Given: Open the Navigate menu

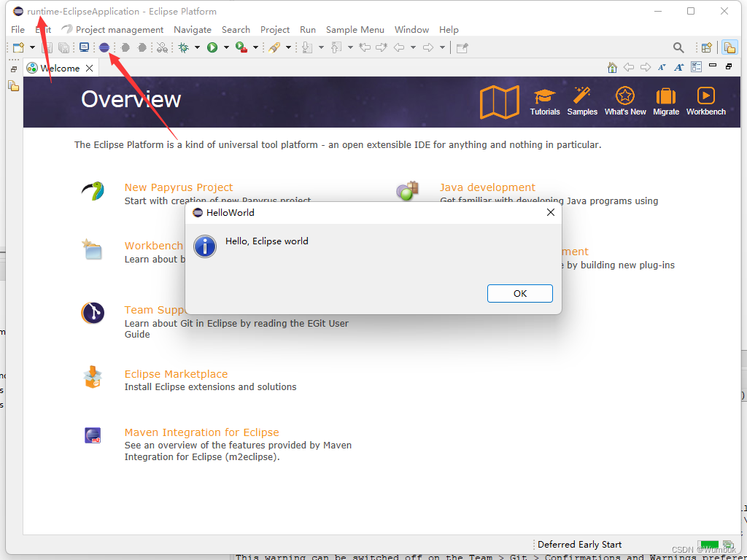Looking at the screenshot, I should (x=193, y=29).
